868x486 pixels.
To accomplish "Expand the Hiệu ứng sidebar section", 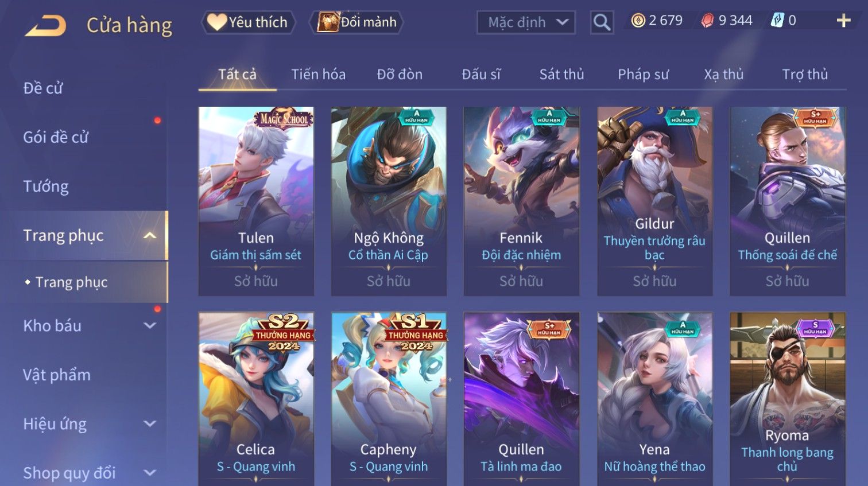I will pyautogui.click(x=150, y=423).
